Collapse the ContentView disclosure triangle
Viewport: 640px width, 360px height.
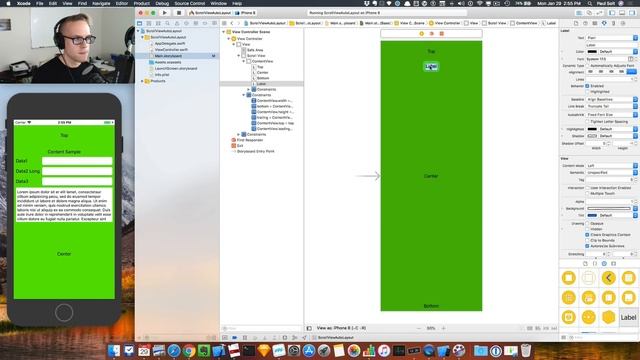(x=244, y=61)
